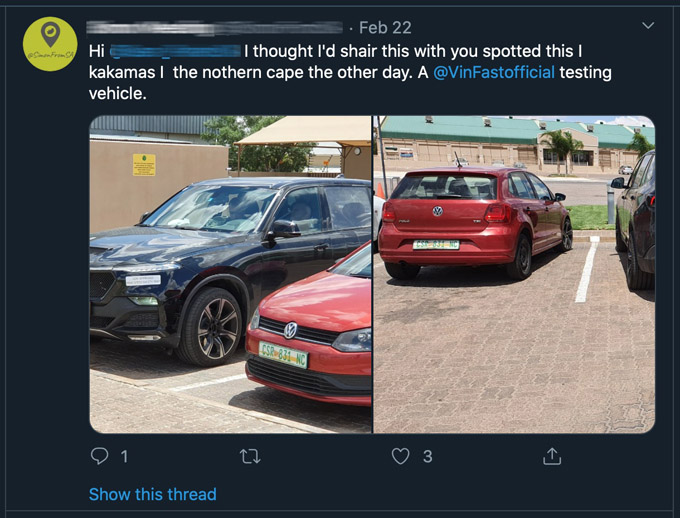Click the word vehicle. in the tweet text
The image size is (680, 518).
[x=118, y=93]
